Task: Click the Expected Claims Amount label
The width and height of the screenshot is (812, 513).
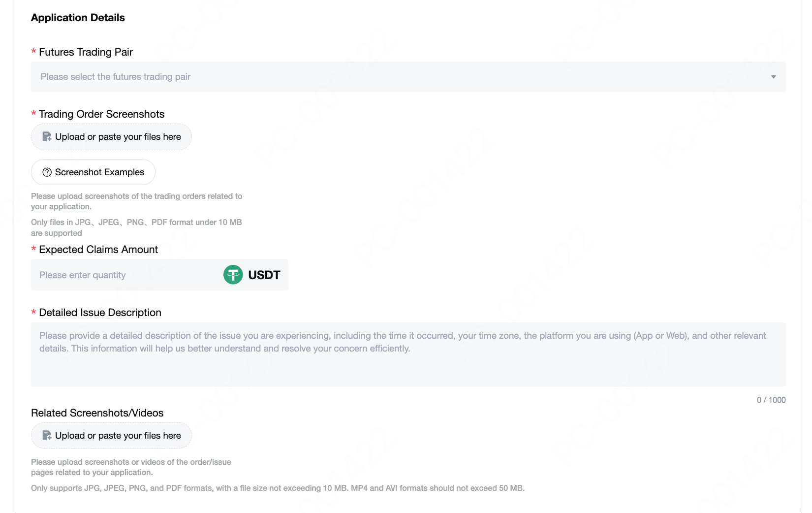Action: 98,250
